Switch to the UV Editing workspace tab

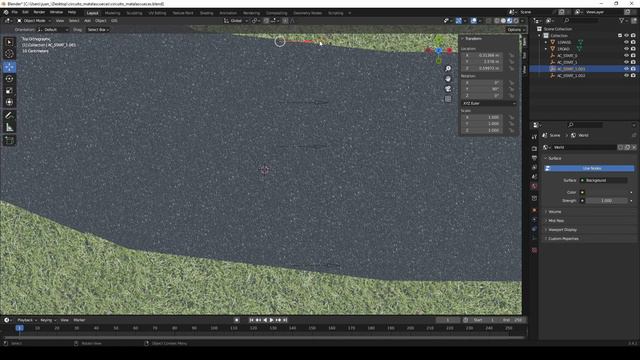coord(157,13)
